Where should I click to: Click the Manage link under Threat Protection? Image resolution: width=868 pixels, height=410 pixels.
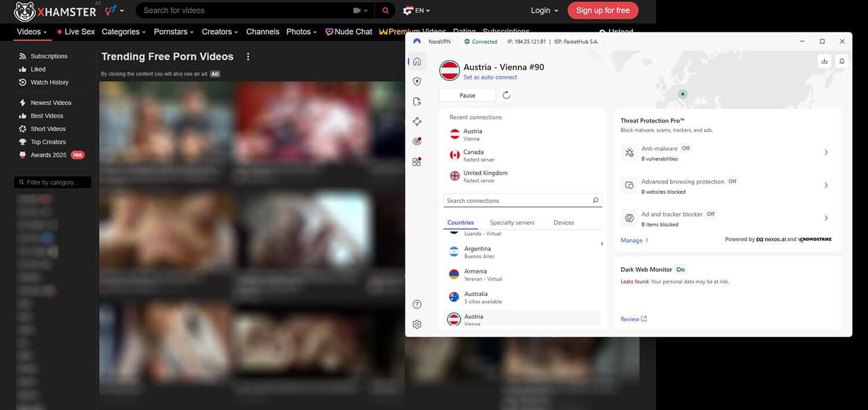635,241
